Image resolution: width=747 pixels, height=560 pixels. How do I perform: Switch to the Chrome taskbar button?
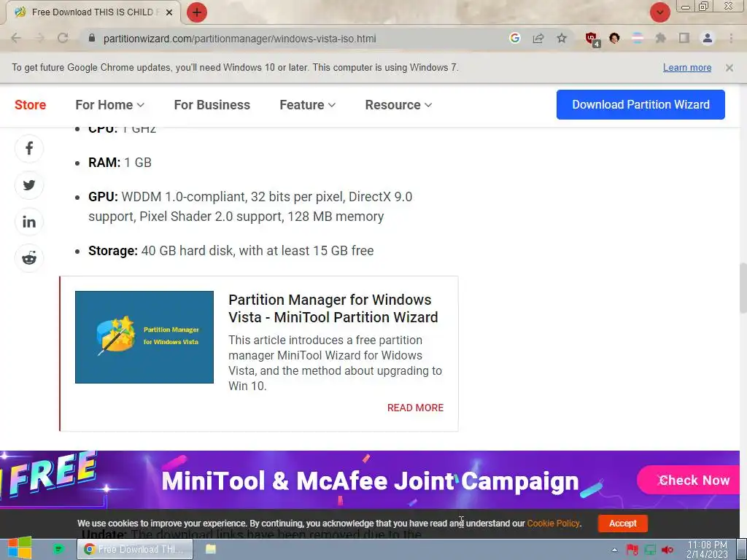click(x=135, y=549)
